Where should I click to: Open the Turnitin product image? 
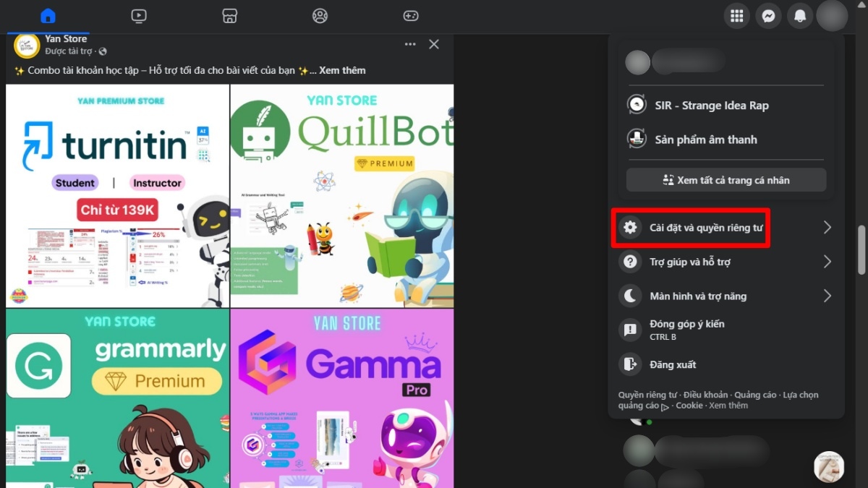coord(117,196)
